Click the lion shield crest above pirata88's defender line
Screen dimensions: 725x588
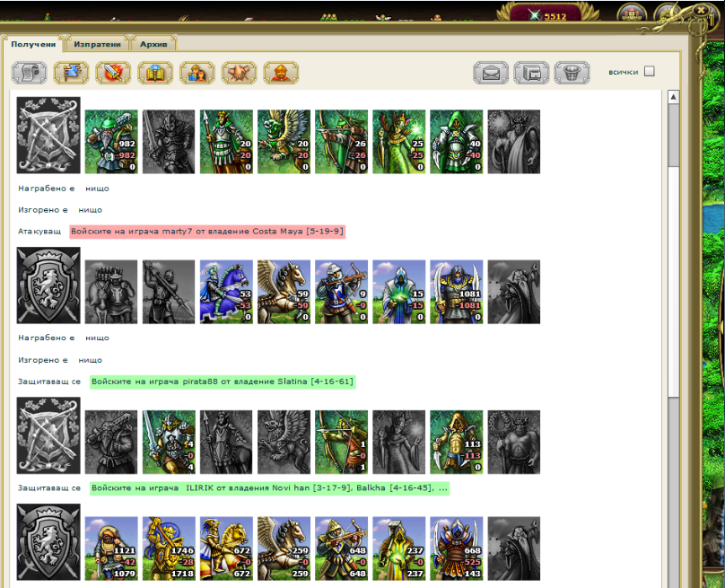pos(48,285)
